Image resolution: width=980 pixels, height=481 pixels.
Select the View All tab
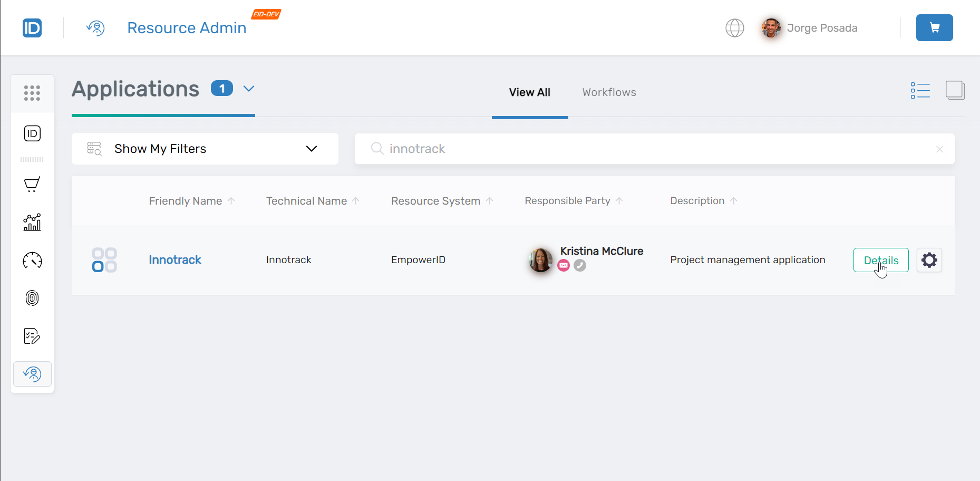[x=529, y=92]
